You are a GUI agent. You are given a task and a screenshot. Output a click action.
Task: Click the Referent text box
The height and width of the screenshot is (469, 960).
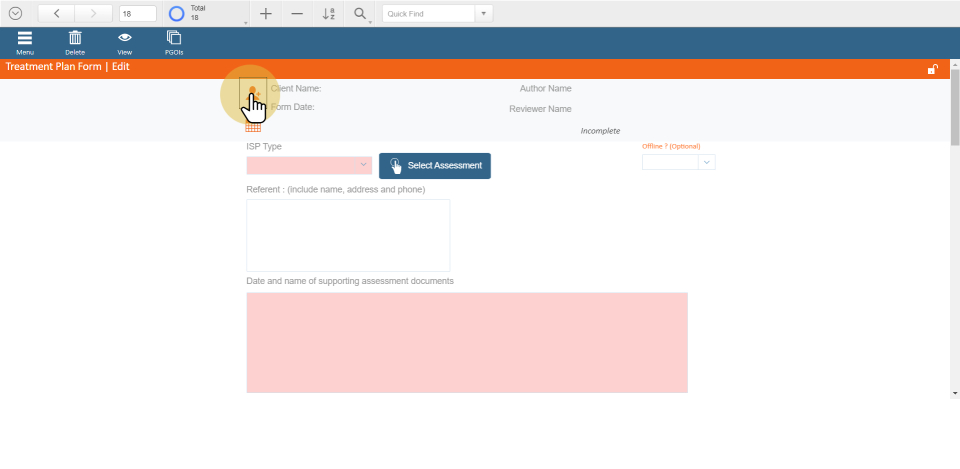(x=348, y=235)
